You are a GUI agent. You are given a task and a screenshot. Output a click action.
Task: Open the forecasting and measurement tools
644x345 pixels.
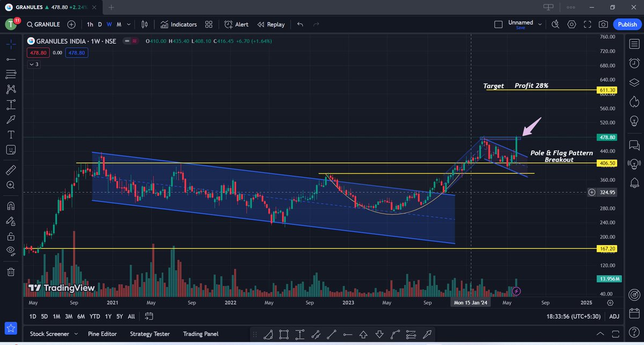11,104
